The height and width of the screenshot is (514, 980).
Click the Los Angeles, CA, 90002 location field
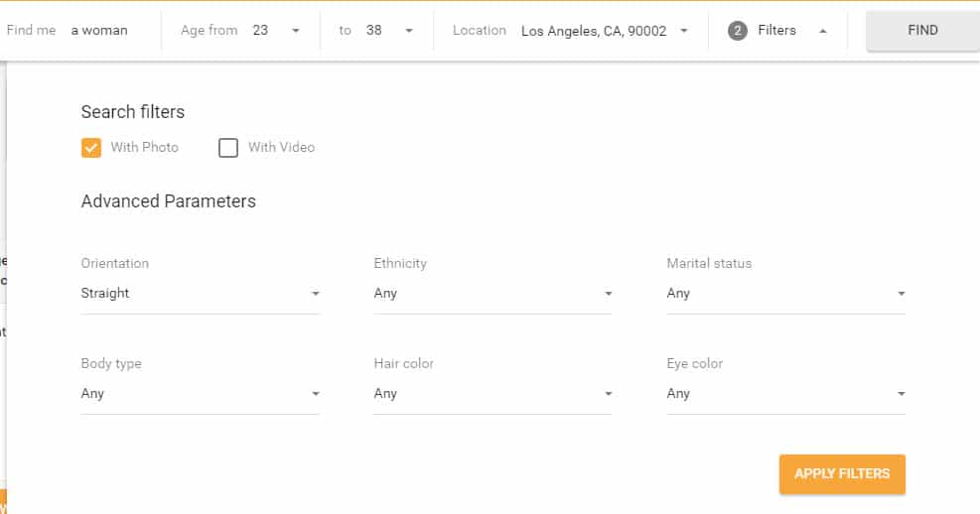pyautogui.click(x=594, y=31)
